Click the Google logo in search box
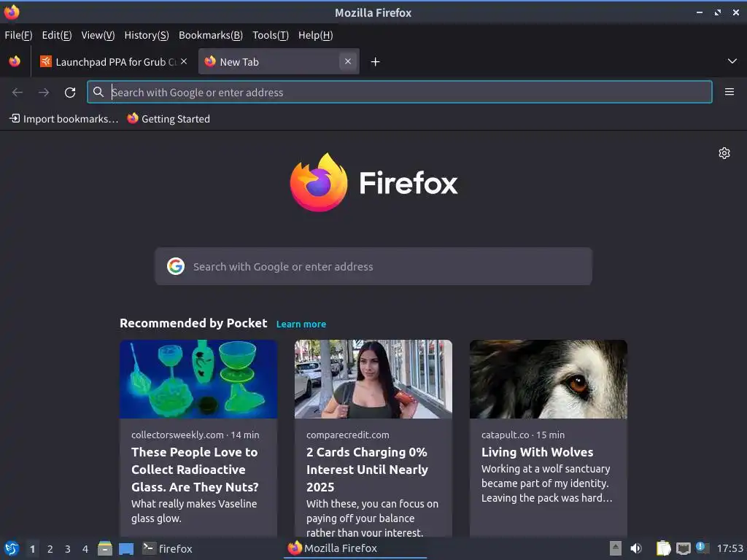This screenshot has height=560, width=747. [x=176, y=266]
